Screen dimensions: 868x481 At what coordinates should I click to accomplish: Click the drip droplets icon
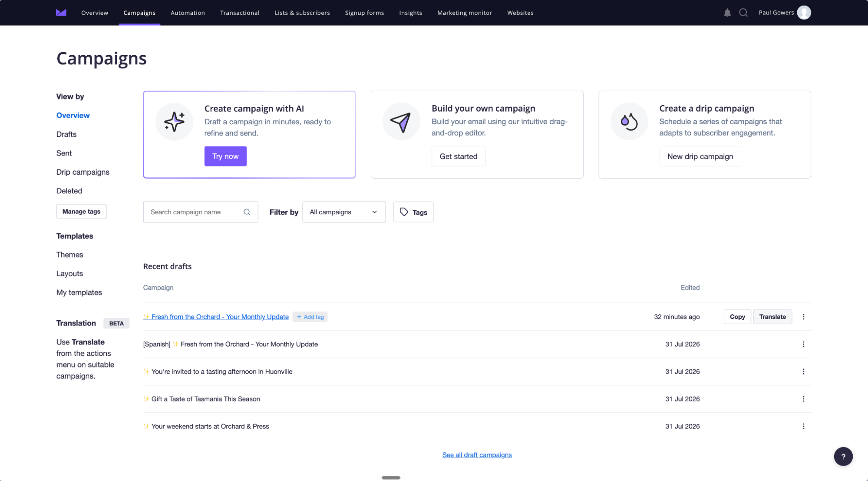tap(629, 122)
